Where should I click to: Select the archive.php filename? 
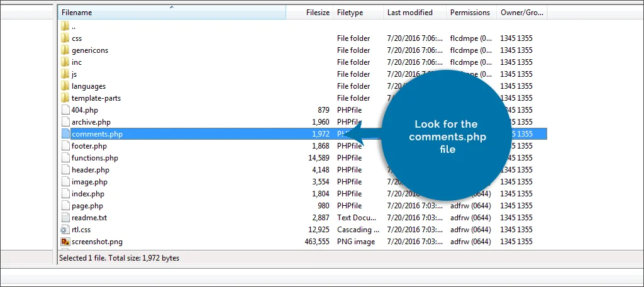pyautogui.click(x=91, y=121)
